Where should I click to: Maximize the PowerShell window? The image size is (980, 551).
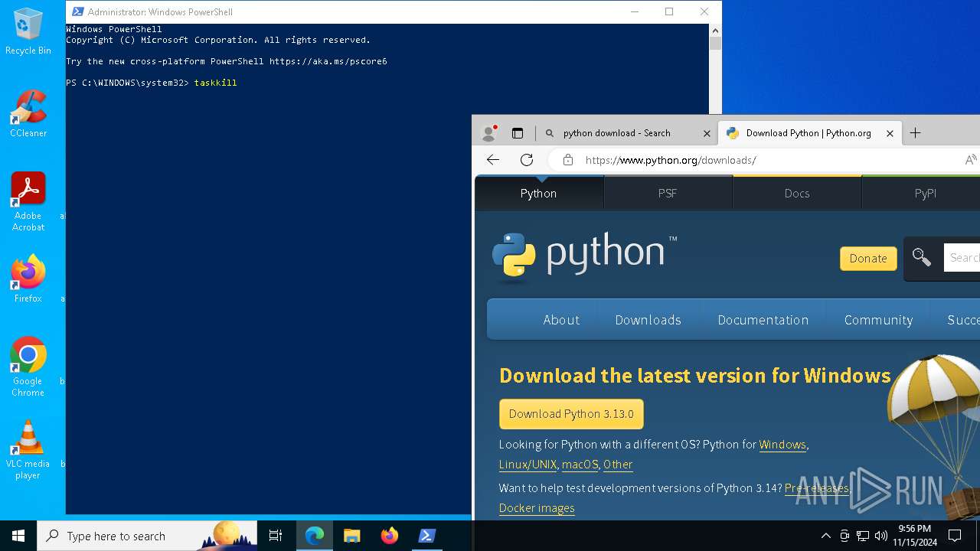pyautogui.click(x=669, y=11)
